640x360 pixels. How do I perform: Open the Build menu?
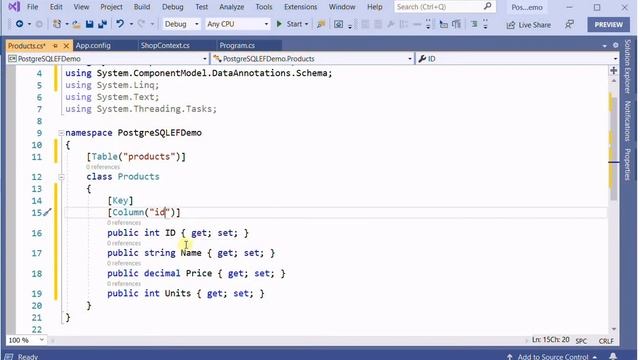[142, 7]
